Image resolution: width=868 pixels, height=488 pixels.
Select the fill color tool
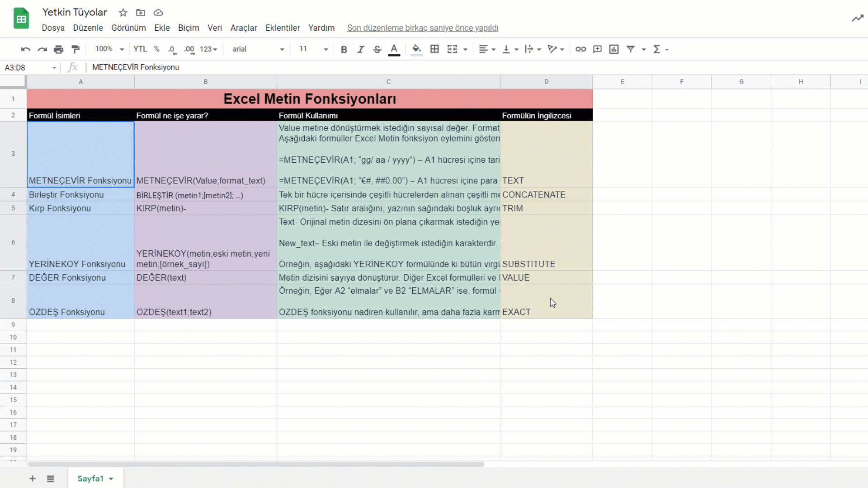[x=416, y=49]
